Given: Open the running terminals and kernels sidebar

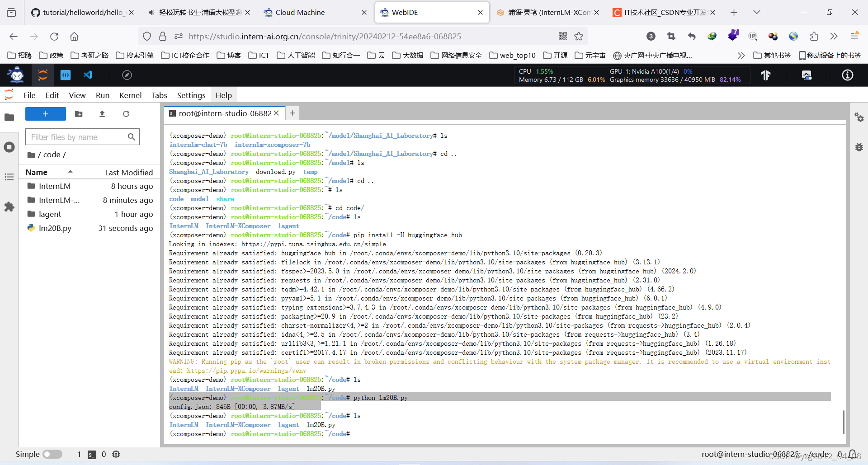Looking at the screenshot, I should (x=9, y=147).
